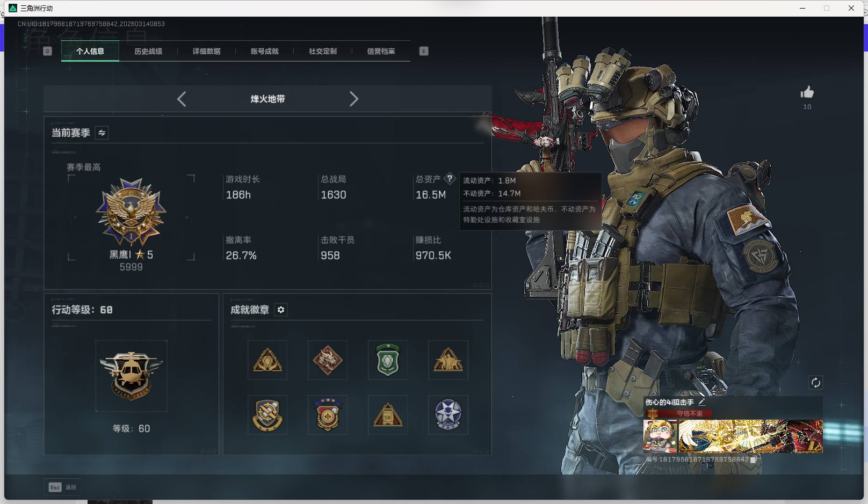868x504 pixels.
Task: Click the 烽火地带 mode title
Action: coord(267,99)
